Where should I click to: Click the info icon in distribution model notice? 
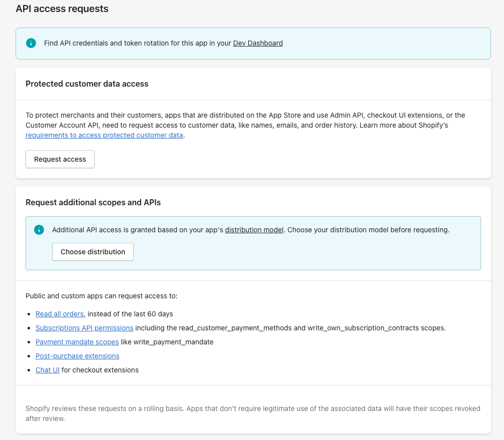point(39,230)
